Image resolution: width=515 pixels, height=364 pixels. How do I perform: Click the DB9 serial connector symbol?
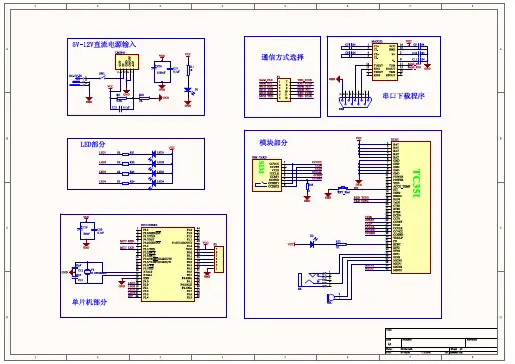pyautogui.click(x=355, y=101)
